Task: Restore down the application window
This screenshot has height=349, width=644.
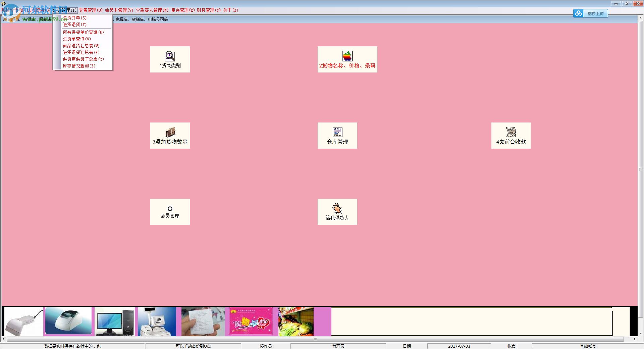Action: [x=627, y=4]
